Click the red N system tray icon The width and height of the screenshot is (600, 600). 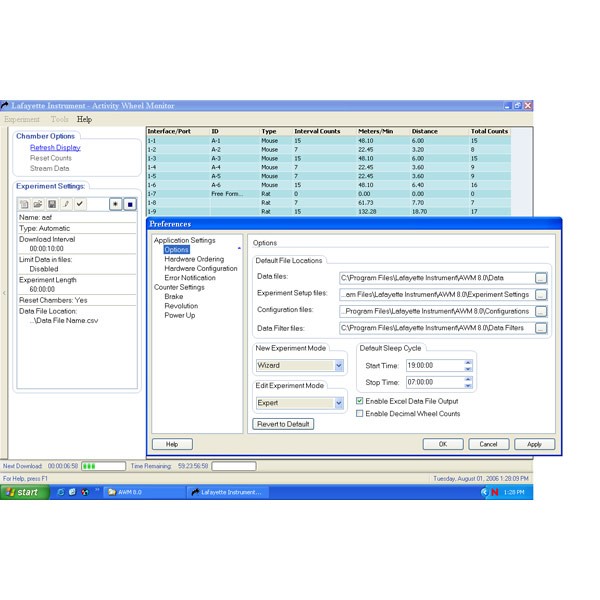(x=495, y=492)
